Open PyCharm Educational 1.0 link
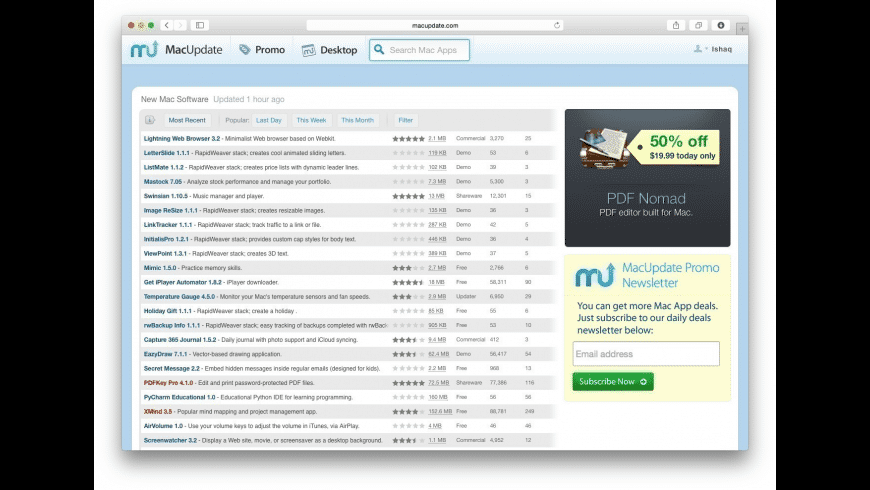Viewport: 870px width, 490px height. (x=179, y=397)
